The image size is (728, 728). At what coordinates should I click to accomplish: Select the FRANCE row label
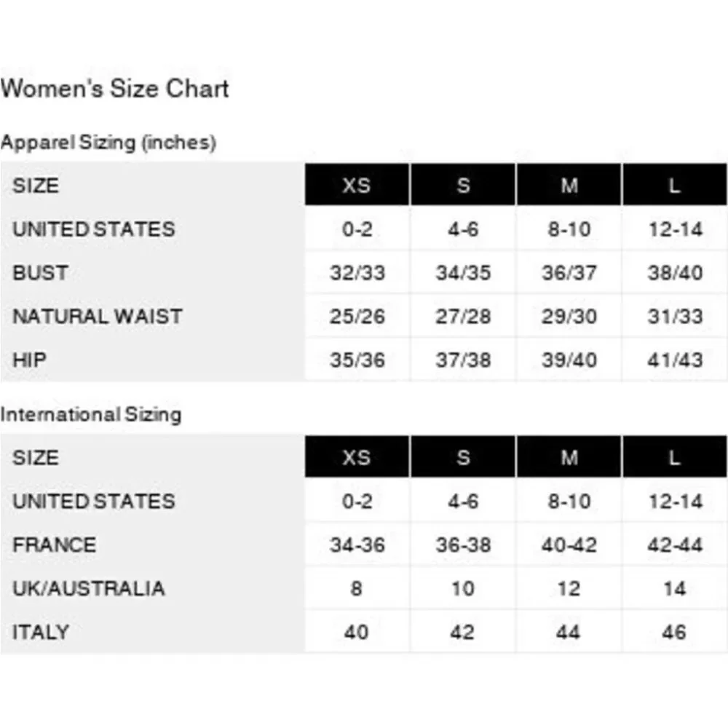pyautogui.click(x=55, y=545)
